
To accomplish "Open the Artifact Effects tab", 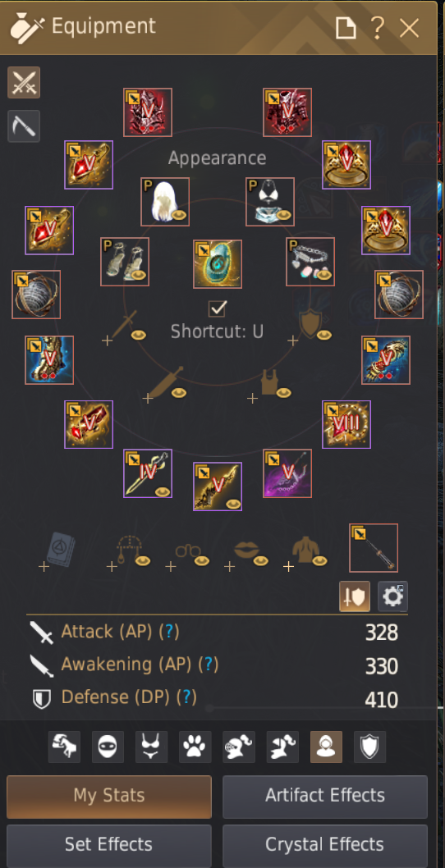I will 325,796.
